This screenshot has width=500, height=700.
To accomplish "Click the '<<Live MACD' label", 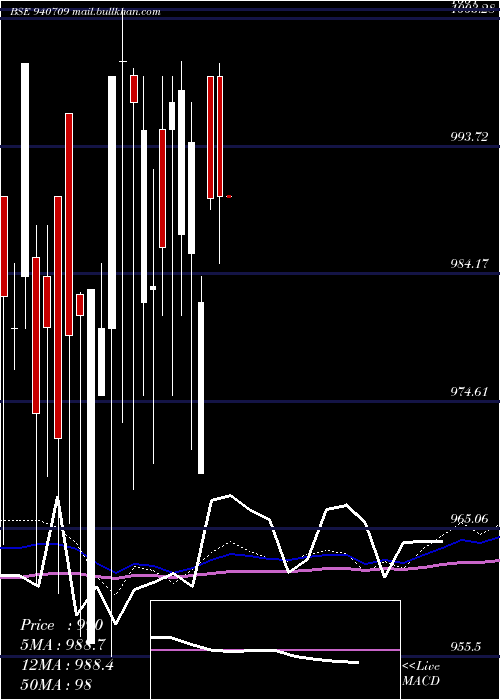I will (x=421, y=673).
